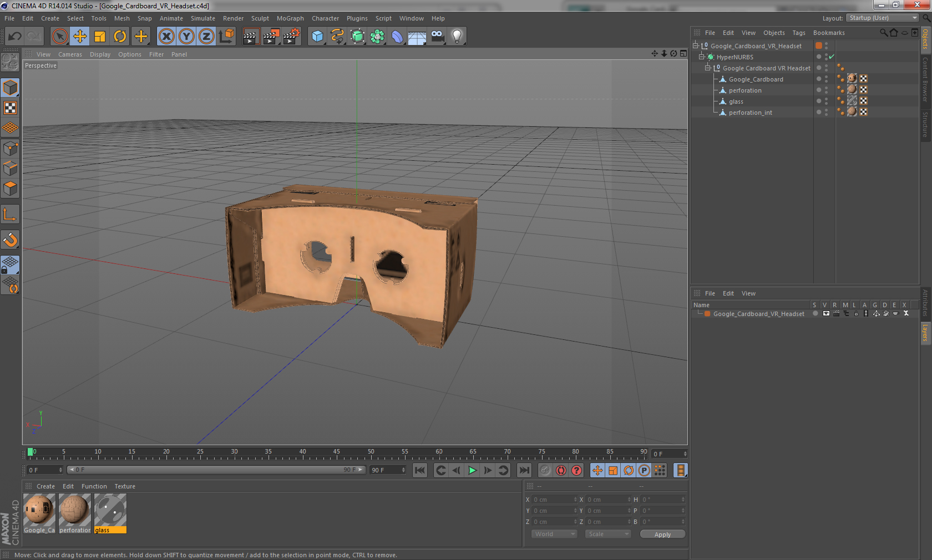
Task: Collapse Google_Cardboard_VR_Headset tree root
Action: pos(695,45)
